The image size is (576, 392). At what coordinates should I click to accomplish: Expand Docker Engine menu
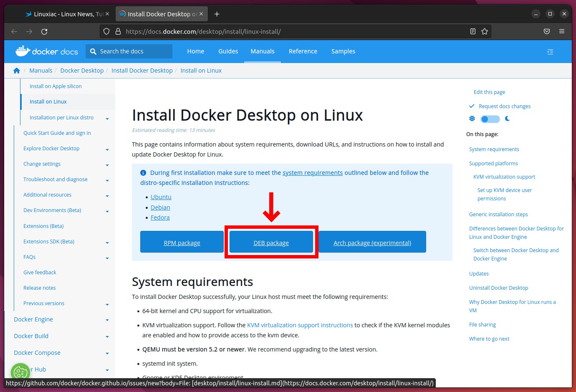coord(107,320)
